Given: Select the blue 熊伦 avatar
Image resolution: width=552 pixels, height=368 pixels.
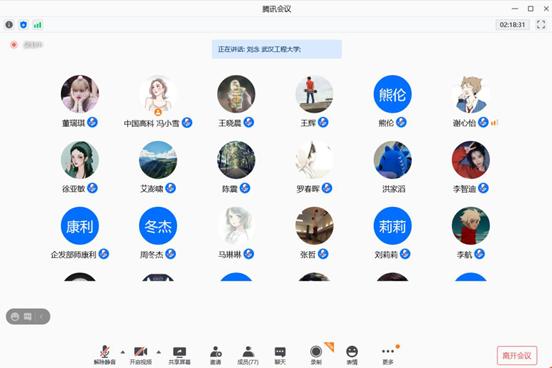Looking at the screenshot, I should [393, 94].
